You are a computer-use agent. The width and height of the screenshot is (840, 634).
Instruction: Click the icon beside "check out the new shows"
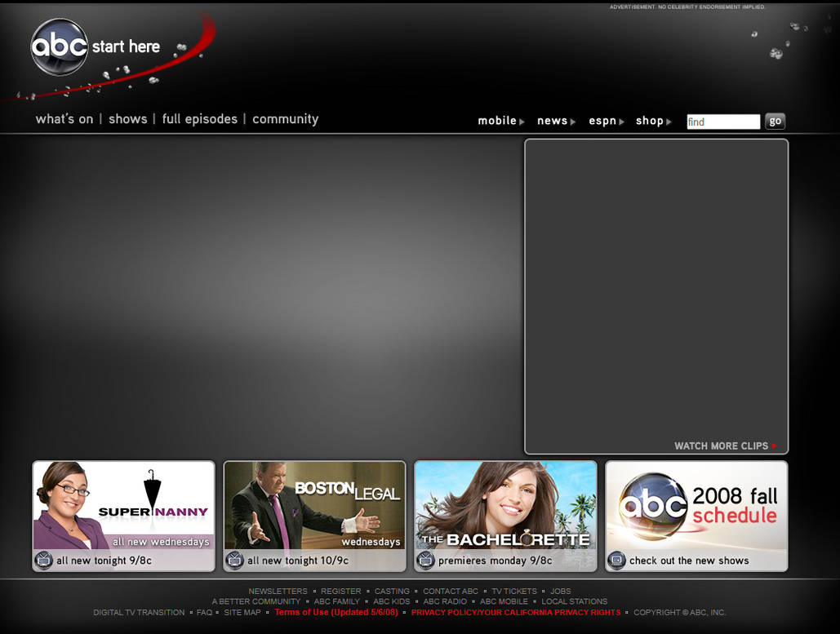tap(616, 560)
